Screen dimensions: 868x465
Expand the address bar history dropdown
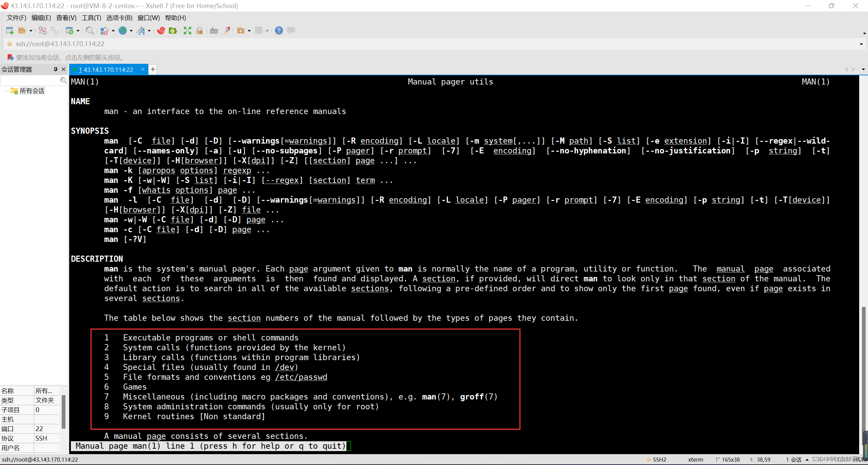(861, 44)
